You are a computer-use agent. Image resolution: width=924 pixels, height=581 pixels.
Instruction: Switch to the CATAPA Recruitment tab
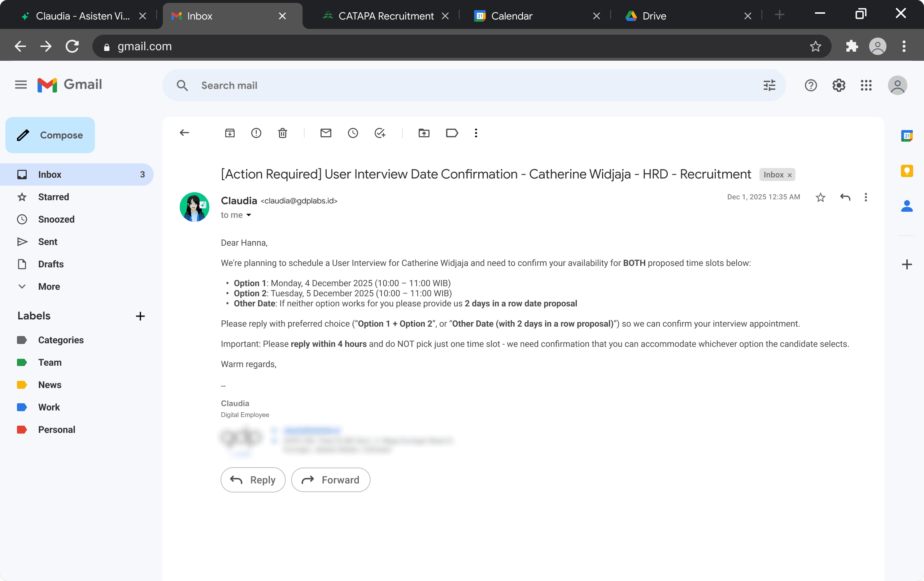coord(385,16)
